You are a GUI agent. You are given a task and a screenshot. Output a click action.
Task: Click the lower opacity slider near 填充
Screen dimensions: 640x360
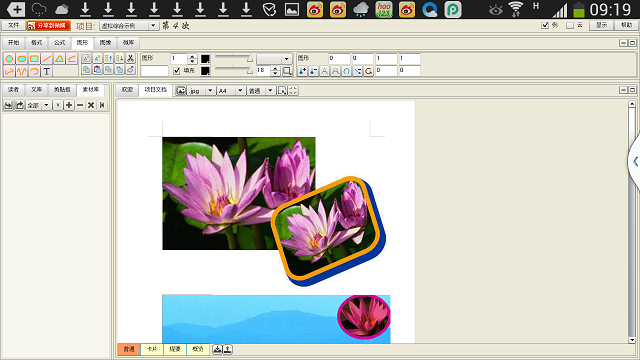click(x=233, y=71)
